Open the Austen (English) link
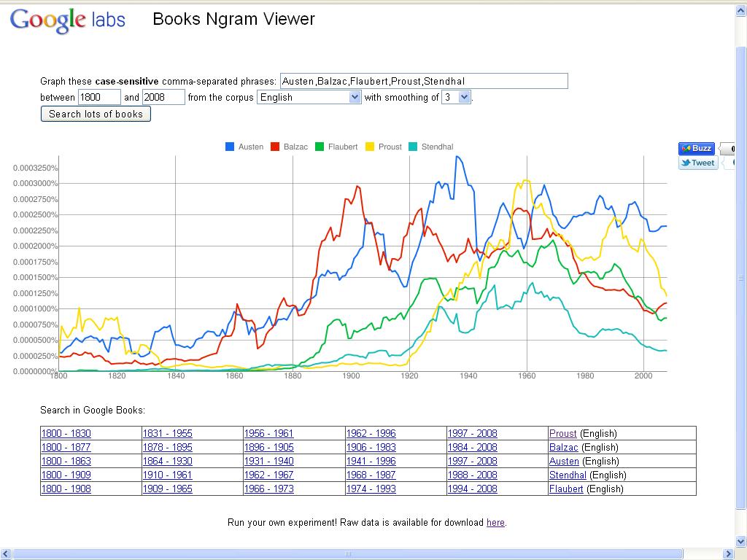 pos(564,461)
